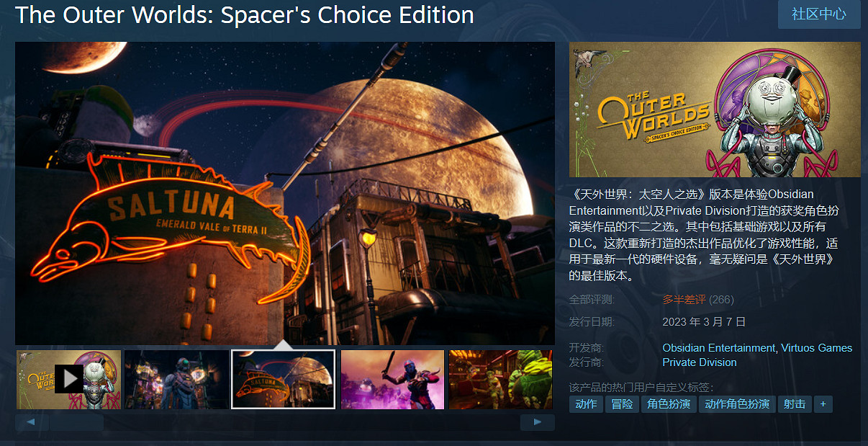
Task: Play the trailer video thumbnail
Action: [68, 379]
